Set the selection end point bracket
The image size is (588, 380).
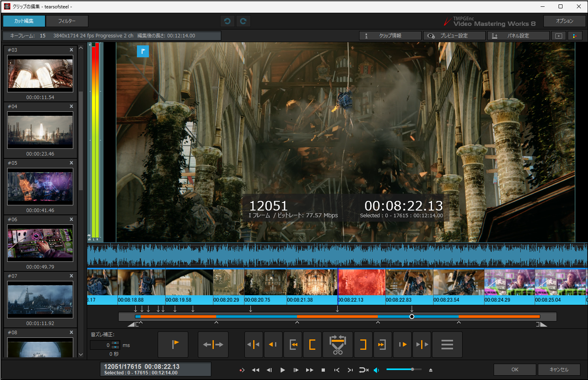363,345
